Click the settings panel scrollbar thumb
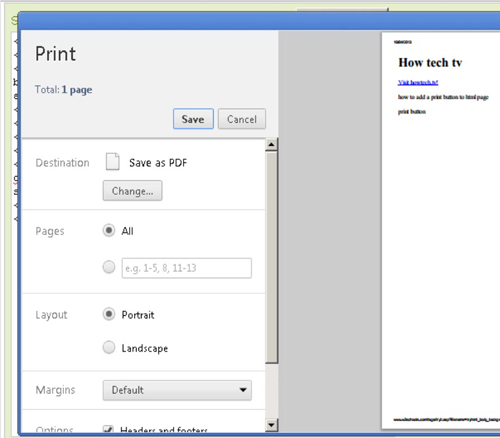 pyautogui.click(x=272, y=257)
